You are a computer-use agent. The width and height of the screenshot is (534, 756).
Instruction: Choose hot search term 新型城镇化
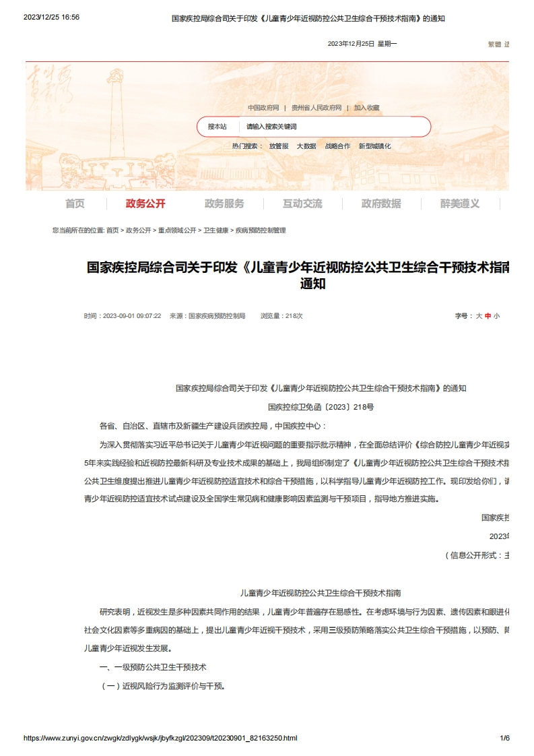coord(374,146)
